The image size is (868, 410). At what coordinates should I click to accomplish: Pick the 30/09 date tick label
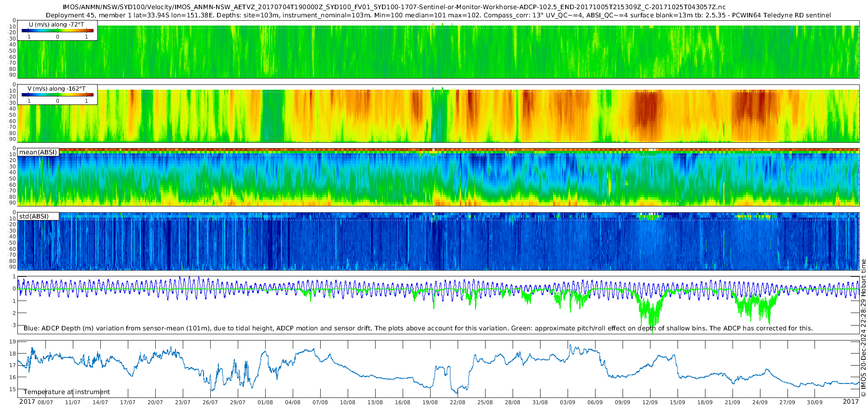(x=815, y=402)
